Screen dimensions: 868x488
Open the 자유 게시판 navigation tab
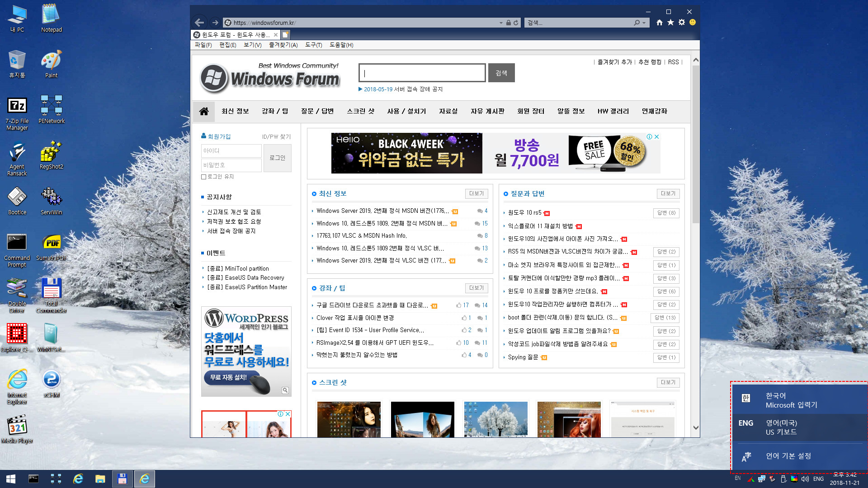coord(487,111)
